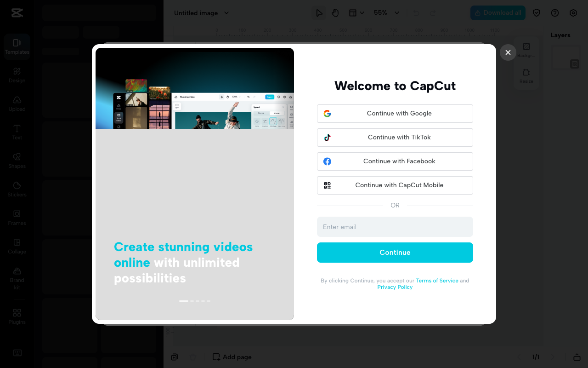The width and height of the screenshot is (588, 368).
Task: Select the layer thumbnail in Layers
Action: click(566, 57)
